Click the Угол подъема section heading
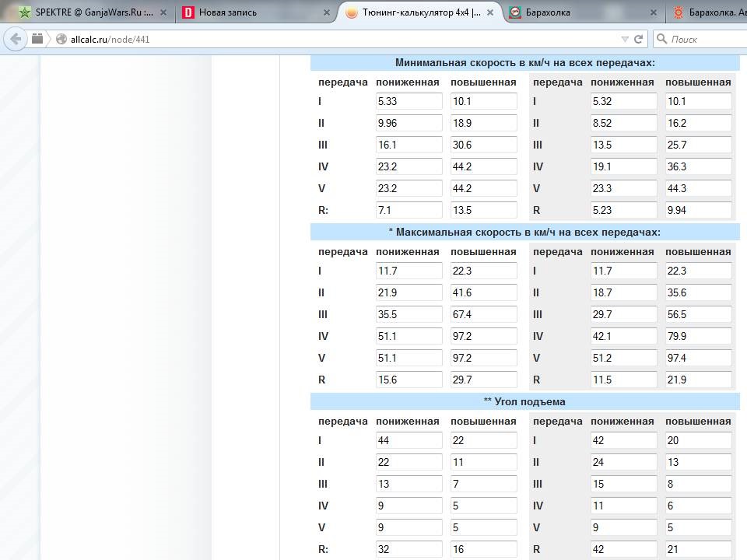This screenshot has height=560, width=747. click(525, 402)
